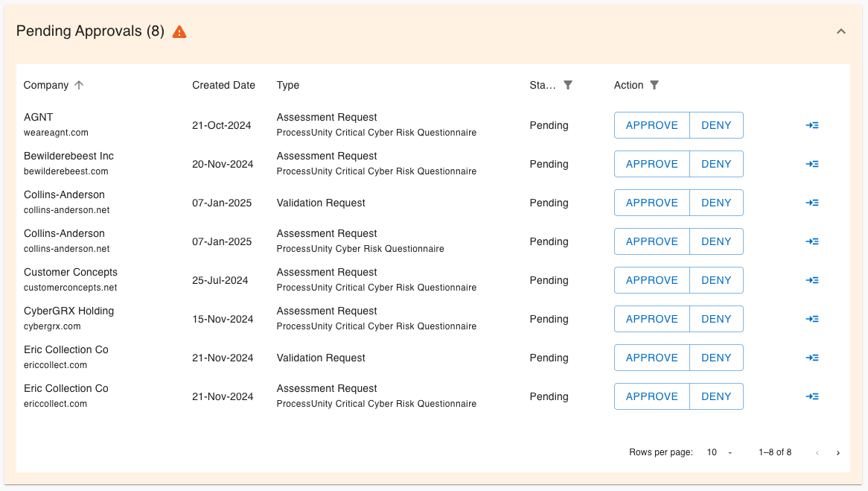
Task: Click the previous page chevron
Action: click(817, 452)
